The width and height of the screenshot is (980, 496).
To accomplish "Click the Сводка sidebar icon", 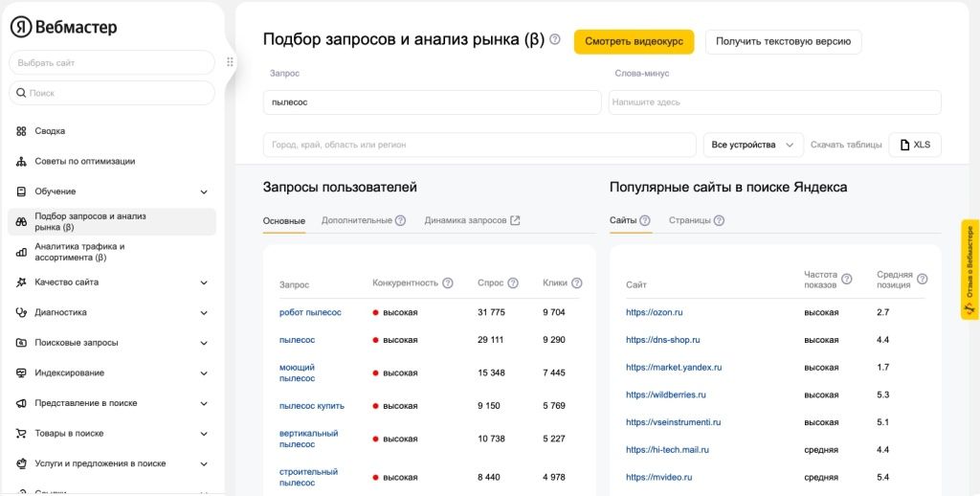I will [x=21, y=131].
